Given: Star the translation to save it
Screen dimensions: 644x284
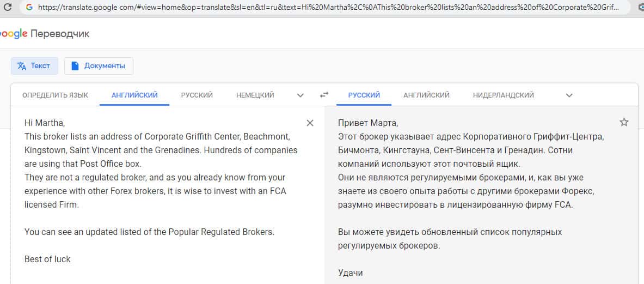Looking at the screenshot, I should pyautogui.click(x=624, y=123).
